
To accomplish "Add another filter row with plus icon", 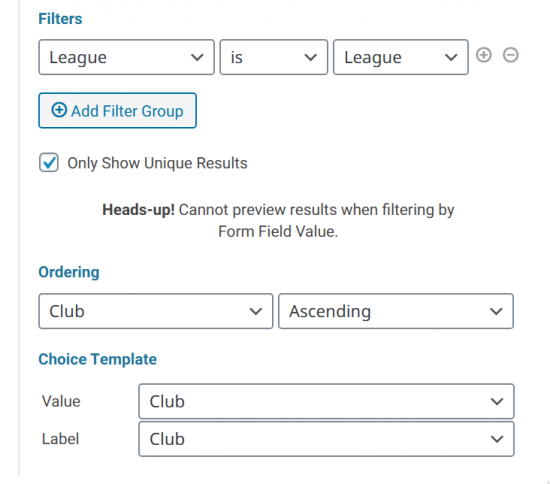I will [483, 55].
